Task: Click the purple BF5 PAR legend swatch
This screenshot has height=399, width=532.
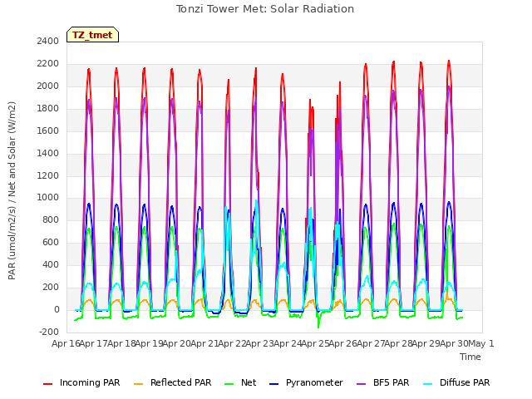Action: tap(362, 384)
